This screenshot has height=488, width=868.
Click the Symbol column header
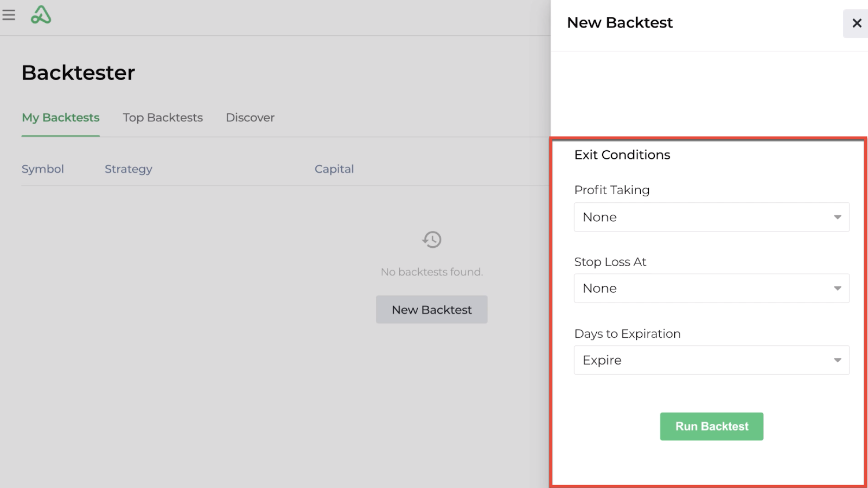tap(43, 169)
